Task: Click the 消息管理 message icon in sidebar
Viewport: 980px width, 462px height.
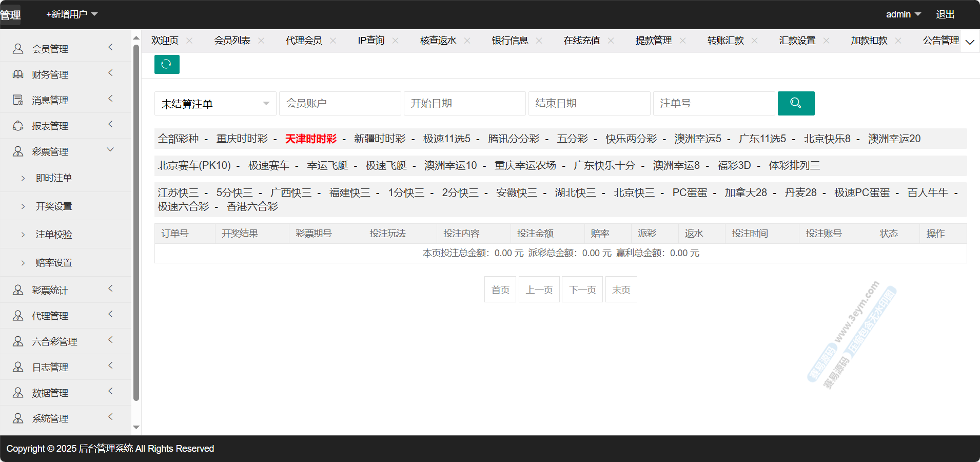Action: tap(18, 100)
